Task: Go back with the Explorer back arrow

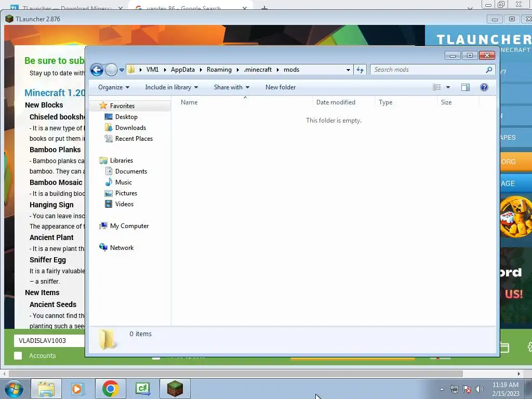Action: click(97, 70)
